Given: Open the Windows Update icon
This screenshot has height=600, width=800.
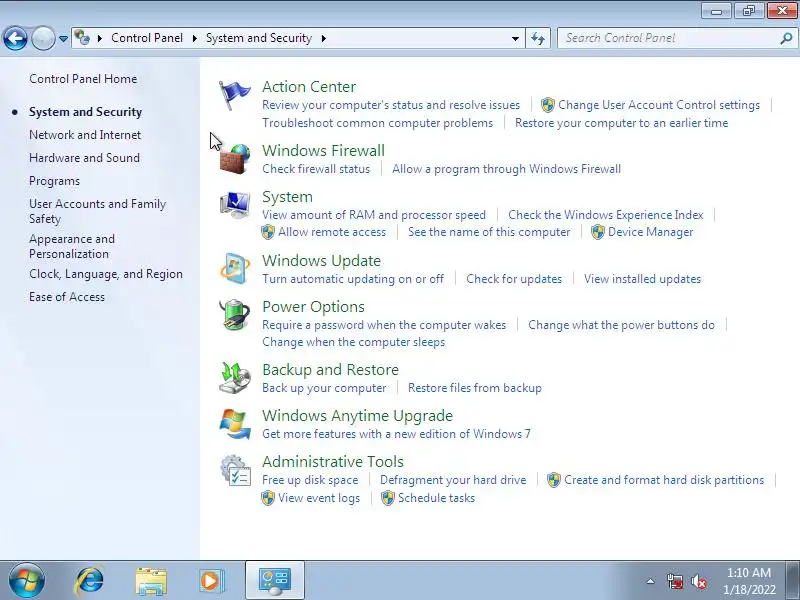Looking at the screenshot, I should click(x=235, y=268).
